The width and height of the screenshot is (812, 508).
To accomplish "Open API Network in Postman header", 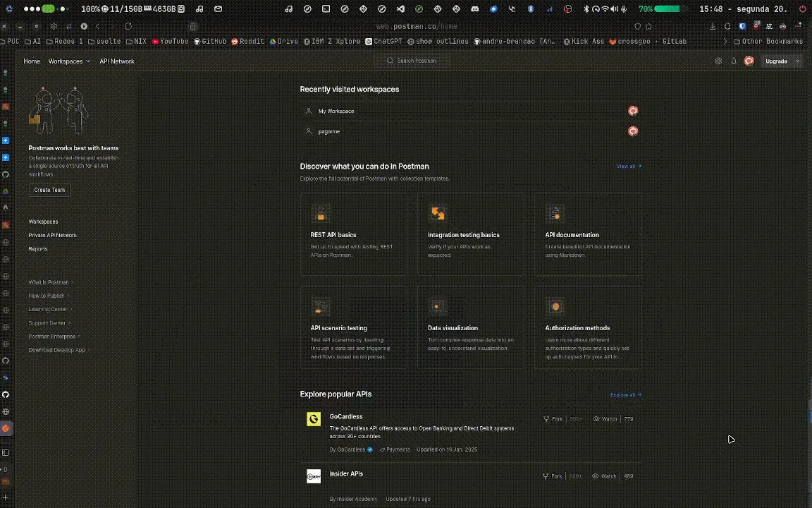I will (116, 61).
